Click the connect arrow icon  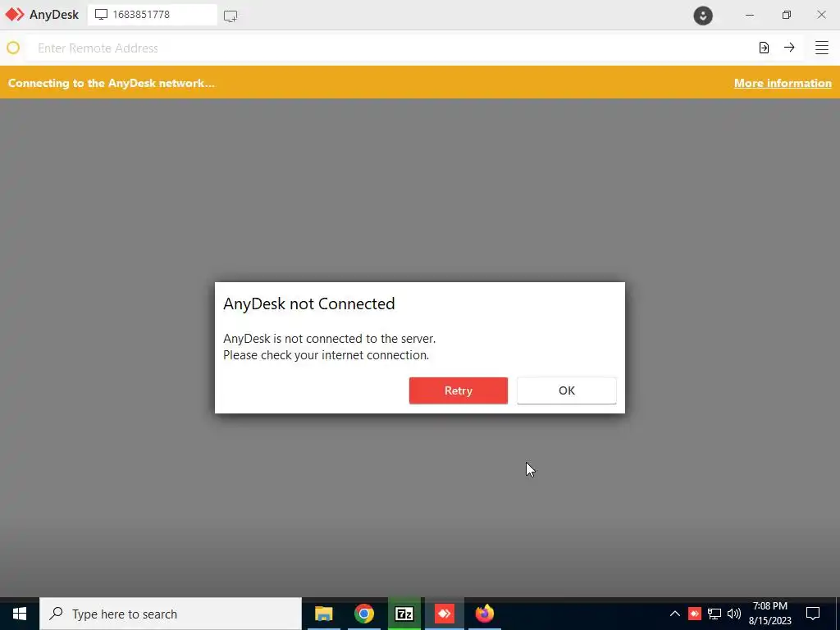pos(789,48)
